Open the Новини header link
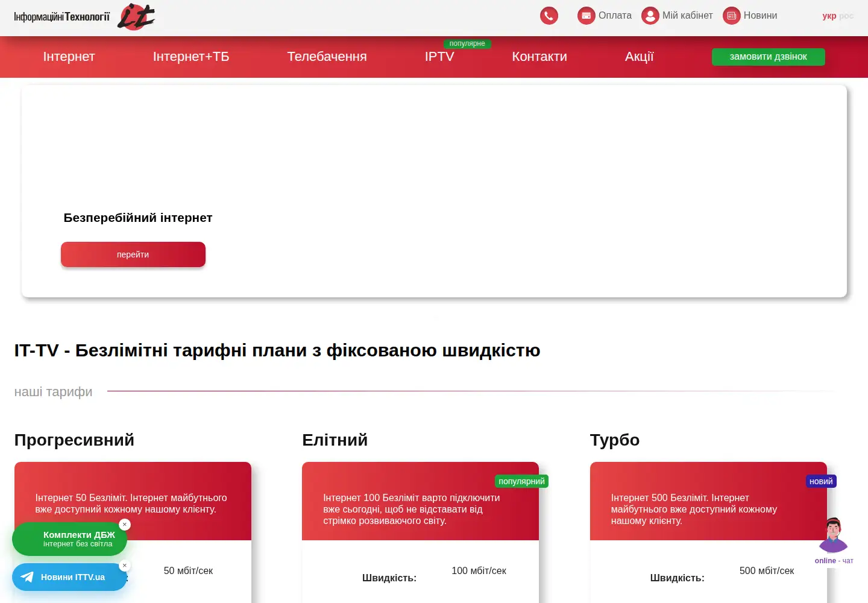 pos(760,16)
